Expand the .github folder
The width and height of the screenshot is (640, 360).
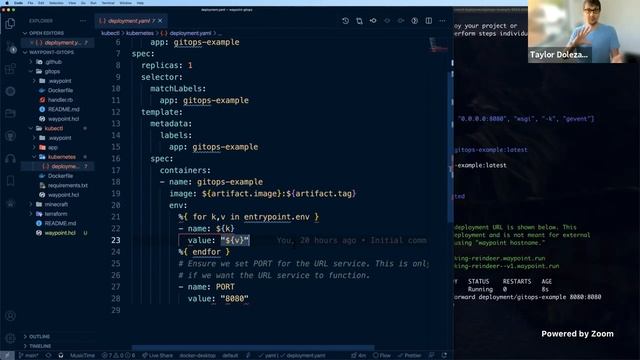coord(53,62)
